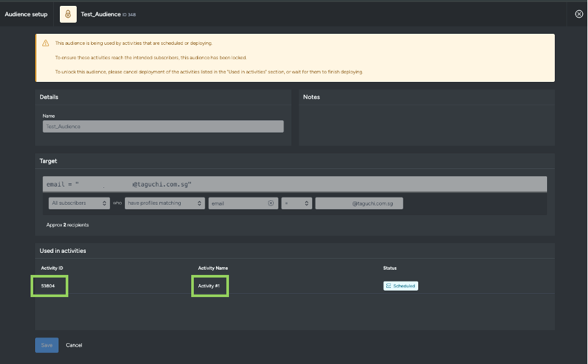Open the All subscribers dropdown

(x=79, y=203)
